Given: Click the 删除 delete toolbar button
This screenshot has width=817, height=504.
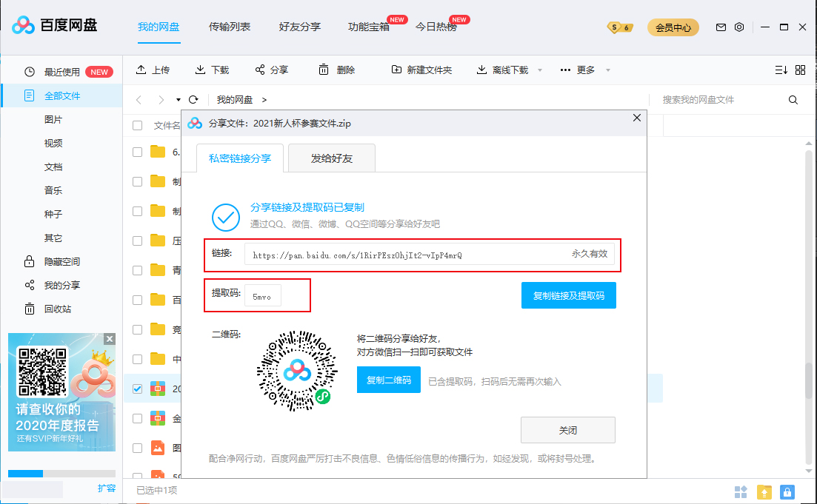Looking at the screenshot, I should point(336,70).
